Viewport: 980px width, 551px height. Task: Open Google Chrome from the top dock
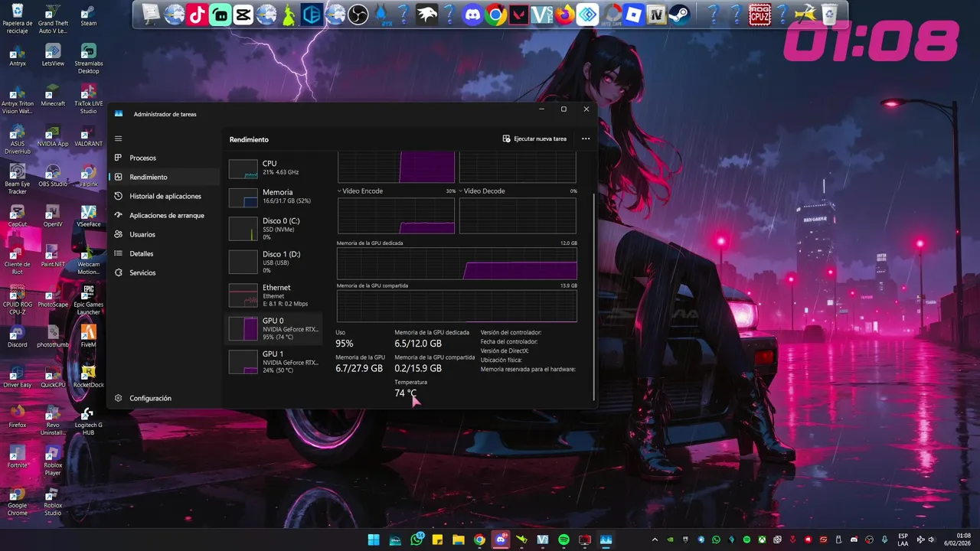[495, 15]
